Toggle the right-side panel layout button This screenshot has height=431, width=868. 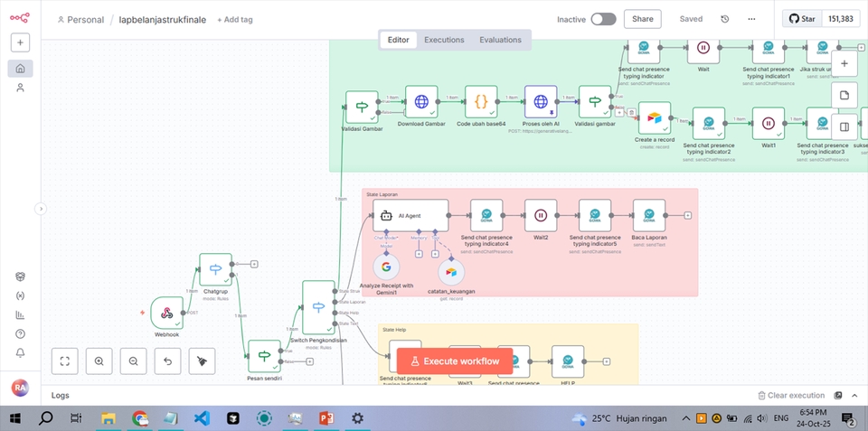click(x=844, y=126)
